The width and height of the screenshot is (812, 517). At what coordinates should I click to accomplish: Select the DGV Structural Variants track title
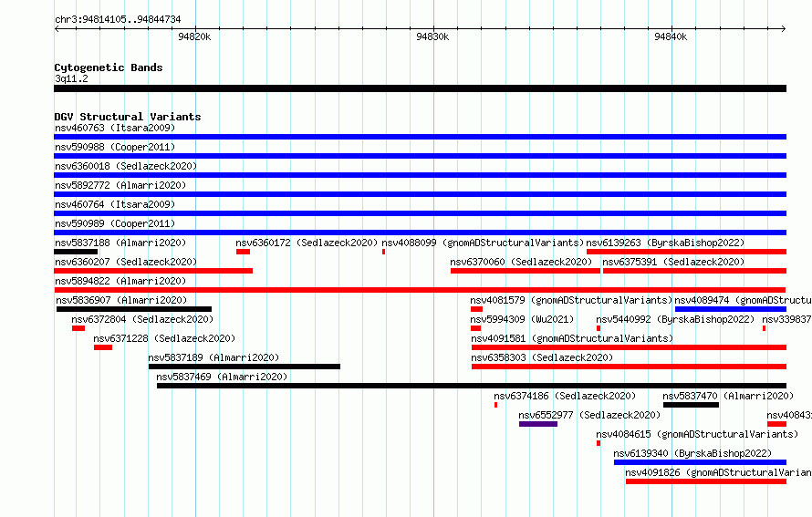point(128,117)
